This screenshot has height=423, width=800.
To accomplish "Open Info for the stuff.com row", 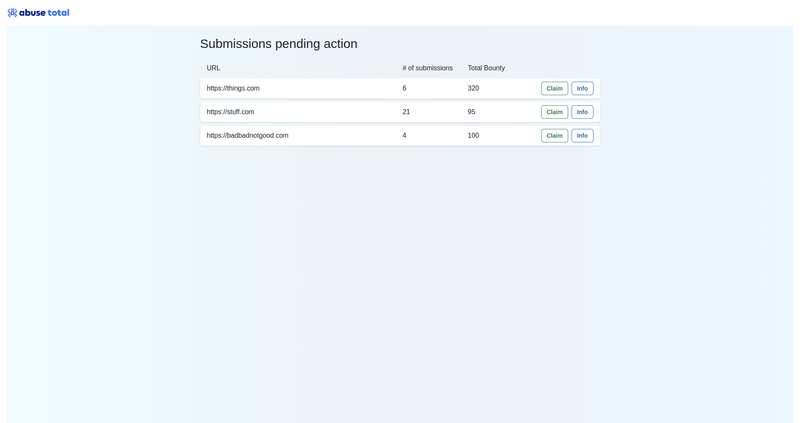I will (582, 112).
